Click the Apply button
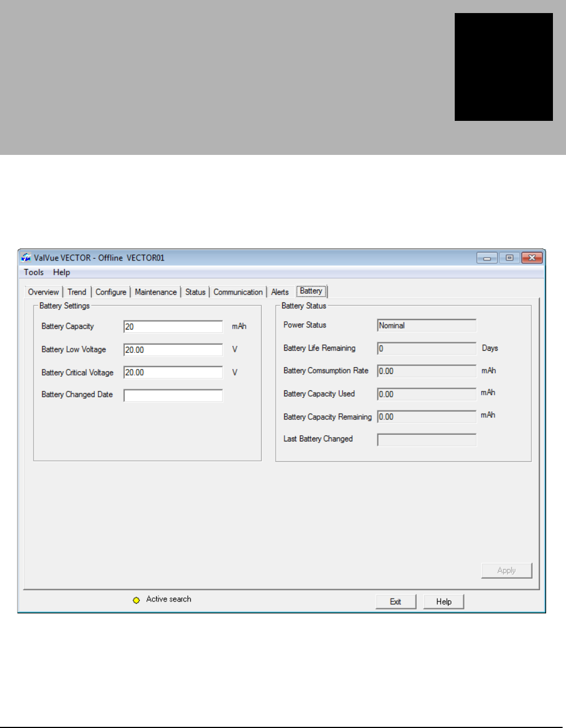 point(506,570)
